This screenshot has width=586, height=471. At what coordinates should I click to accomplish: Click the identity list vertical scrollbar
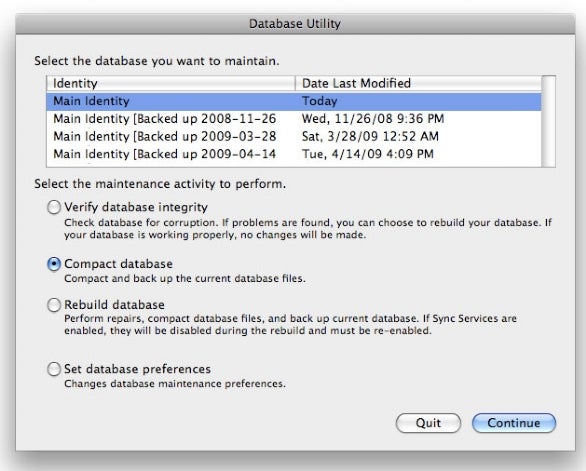(x=548, y=121)
